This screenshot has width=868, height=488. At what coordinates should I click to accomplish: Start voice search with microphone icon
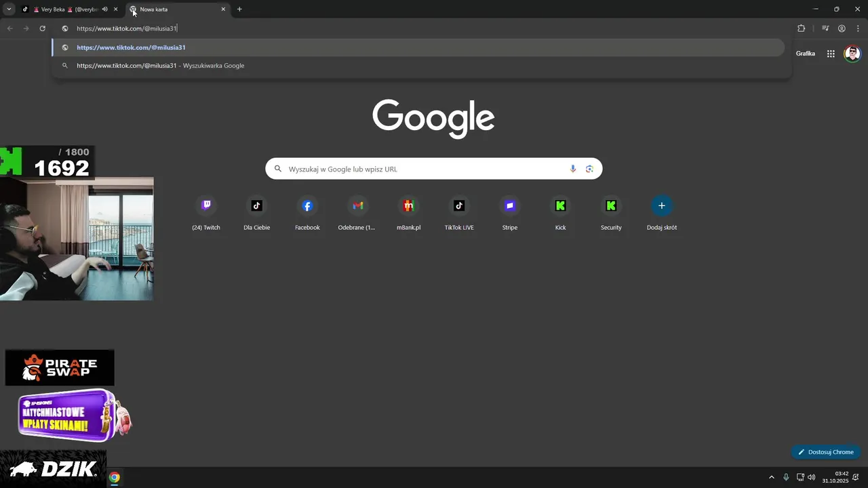pyautogui.click(x=573, y=169)
